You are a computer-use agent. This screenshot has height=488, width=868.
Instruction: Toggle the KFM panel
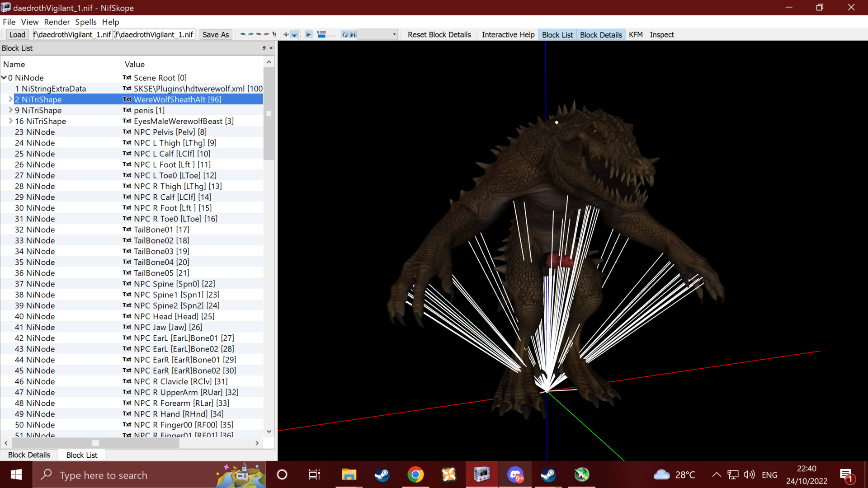[x=636, y=34]
